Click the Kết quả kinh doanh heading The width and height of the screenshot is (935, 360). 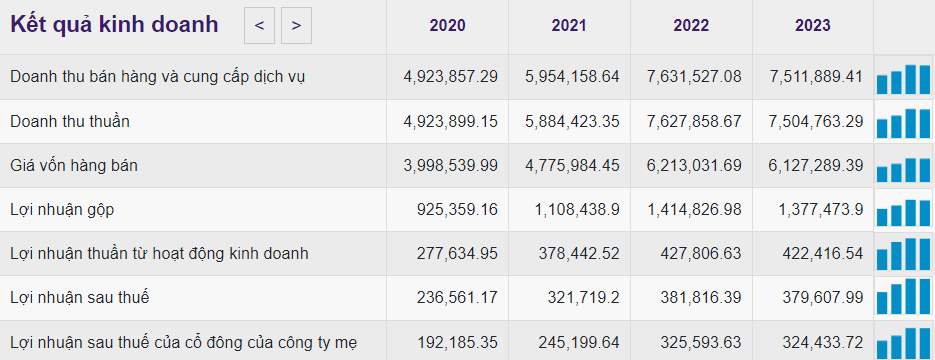(x=114, y=25)
